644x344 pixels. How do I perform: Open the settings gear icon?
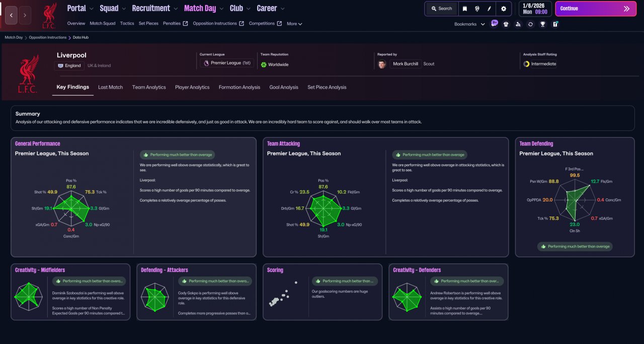[x=504, y=9]
